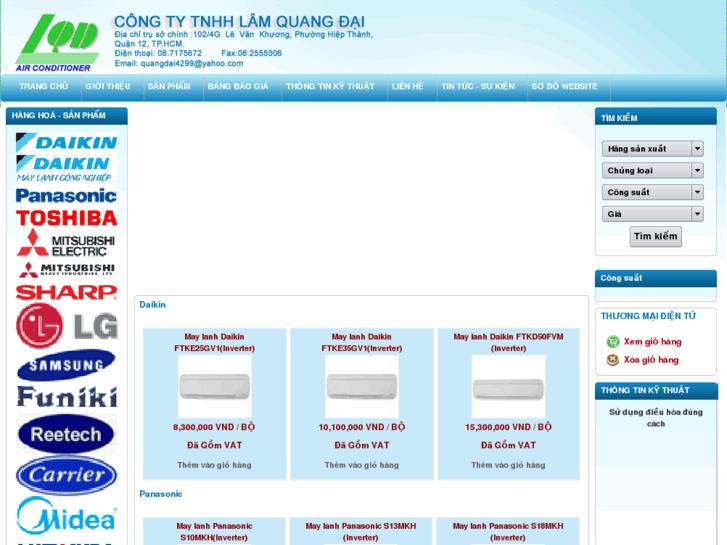Select the BẢNG BÁO GIÁ menu item
727x545 pixels.
tap(238, 86)
